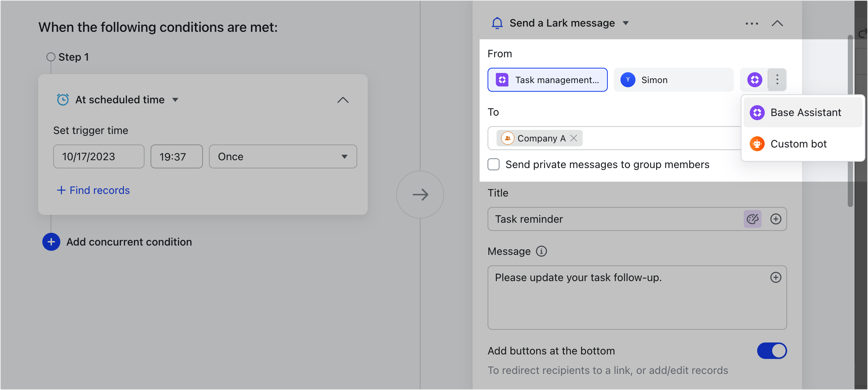
Task: Insert a field into Title using the plus icon
Action: 776,219
